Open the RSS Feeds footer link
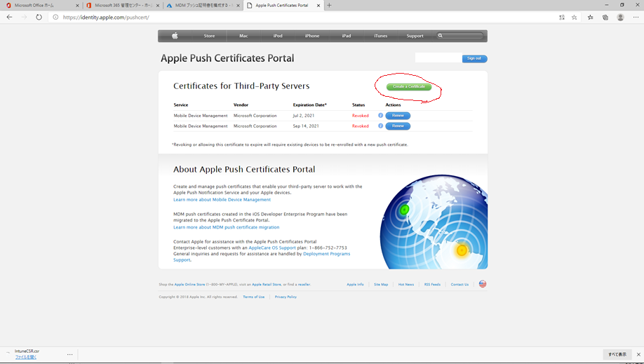This screenshot has height=364, width=644. [432, 284]
